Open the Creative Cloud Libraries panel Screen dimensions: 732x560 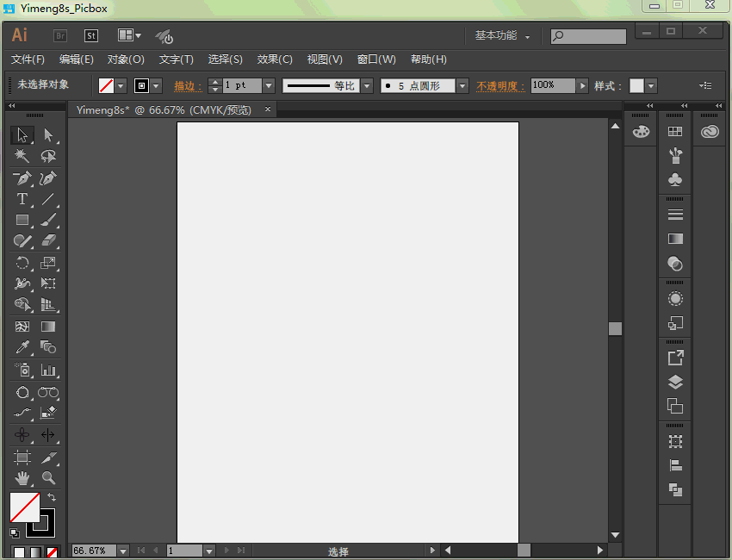(x=710, y=131)
